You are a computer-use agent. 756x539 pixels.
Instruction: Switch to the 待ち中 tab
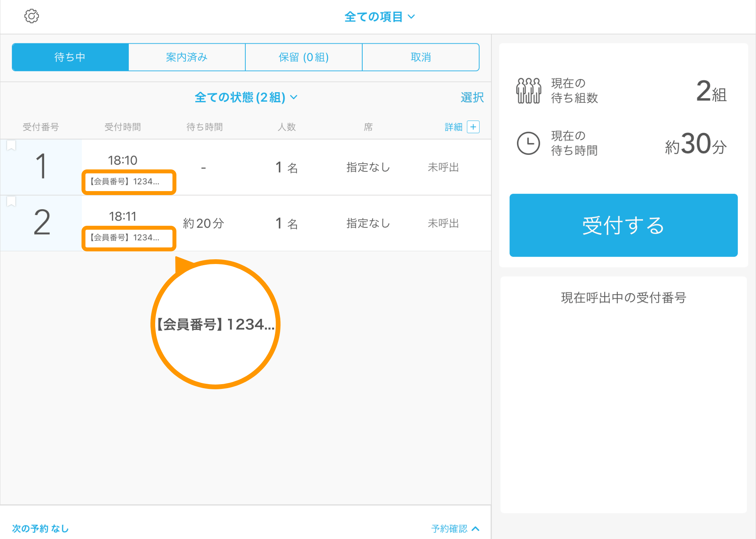(x=70, y=57)
